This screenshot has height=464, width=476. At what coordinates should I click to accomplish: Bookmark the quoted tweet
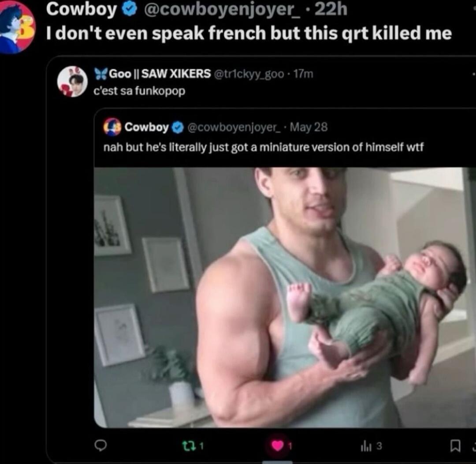[455, 446]
